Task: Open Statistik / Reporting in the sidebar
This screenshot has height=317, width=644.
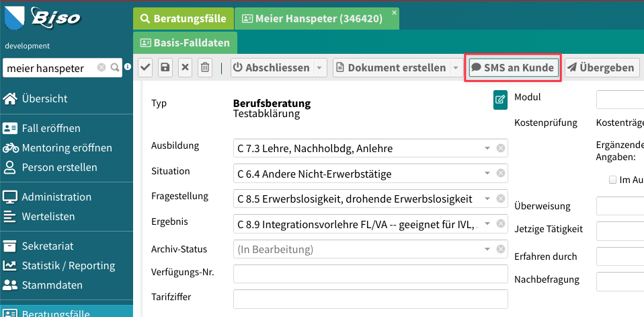Action: point(67,266)
